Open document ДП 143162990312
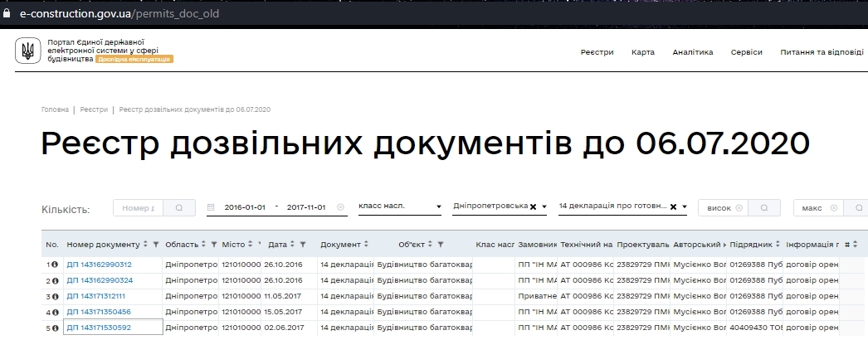 coord(99,265)
